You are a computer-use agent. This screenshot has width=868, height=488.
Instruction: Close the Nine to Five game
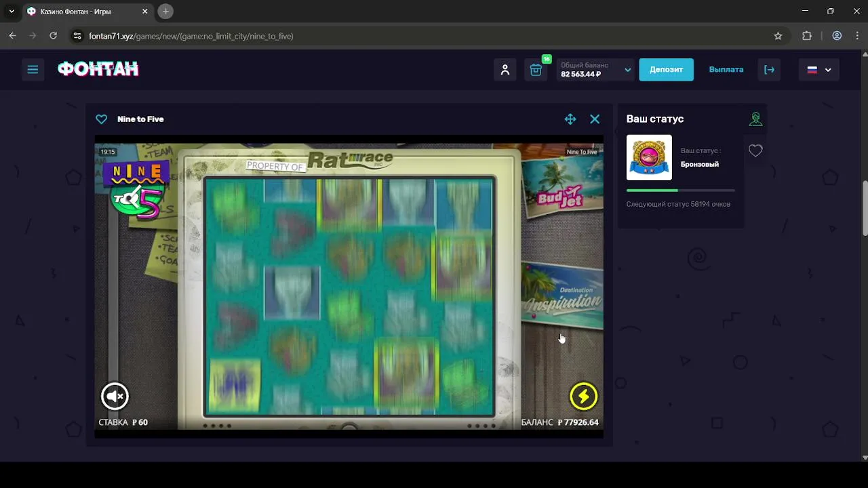click(595, 119)
